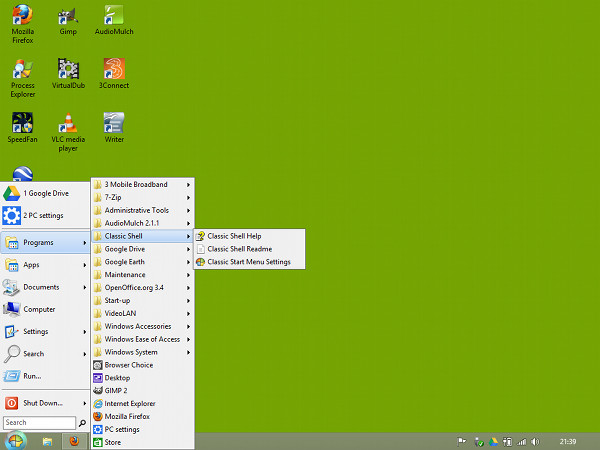Click the Internet Explorer icon in Programs

coord(98,404)
